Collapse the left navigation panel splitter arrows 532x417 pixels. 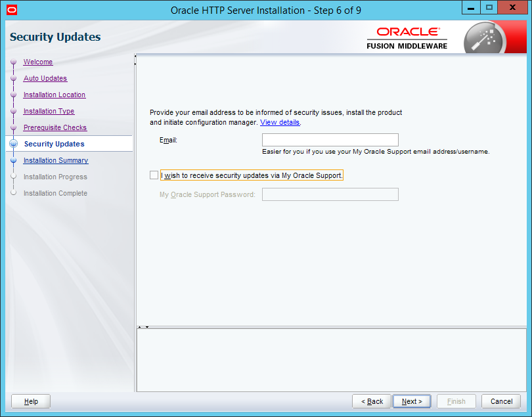[x=135, y=60]
